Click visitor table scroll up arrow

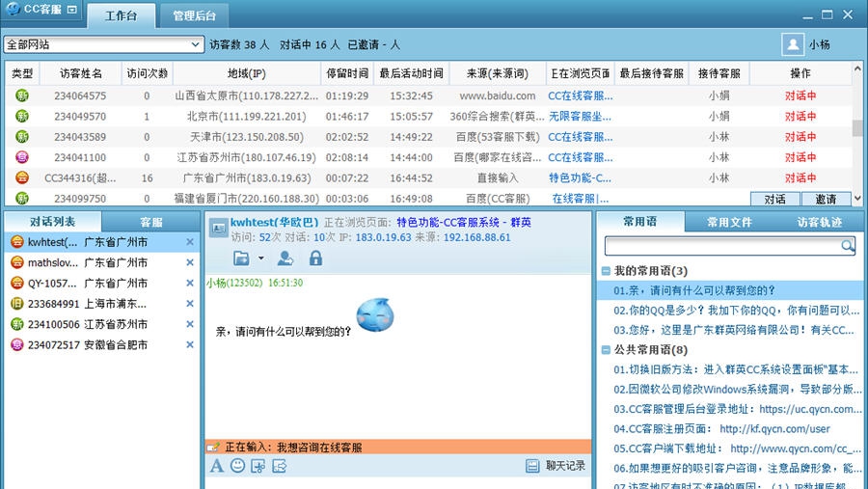(857, 69)
